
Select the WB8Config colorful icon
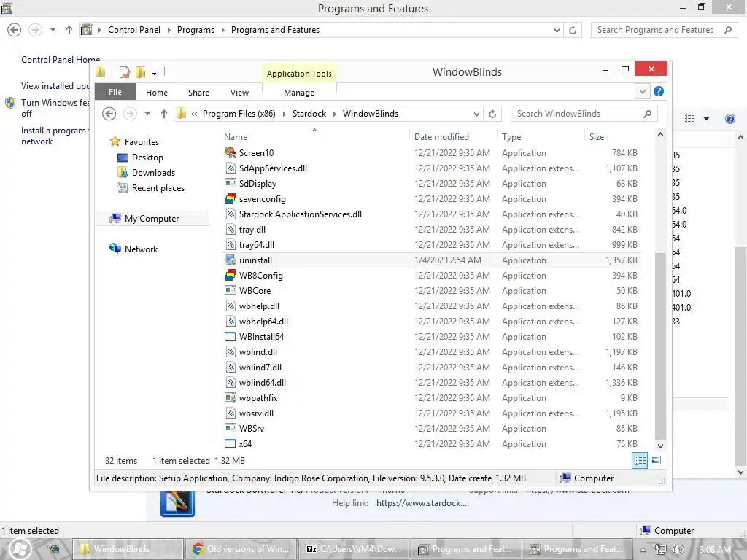click(x=231, y=275)
